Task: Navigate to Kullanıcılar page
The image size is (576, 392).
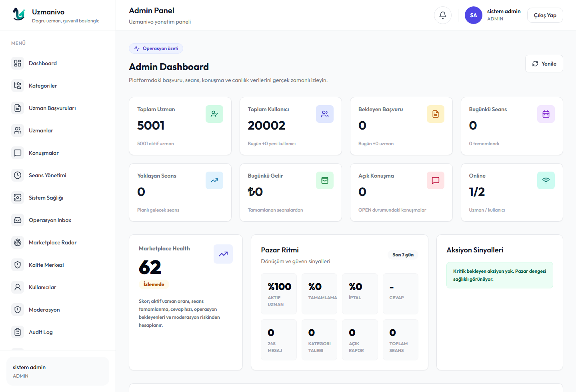Action: (x=58, y=287)
